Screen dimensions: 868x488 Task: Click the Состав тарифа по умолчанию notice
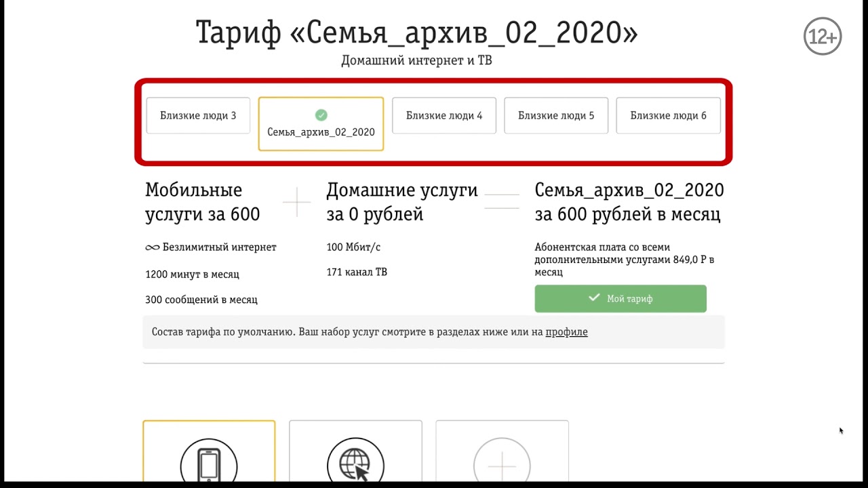point(434,332)
